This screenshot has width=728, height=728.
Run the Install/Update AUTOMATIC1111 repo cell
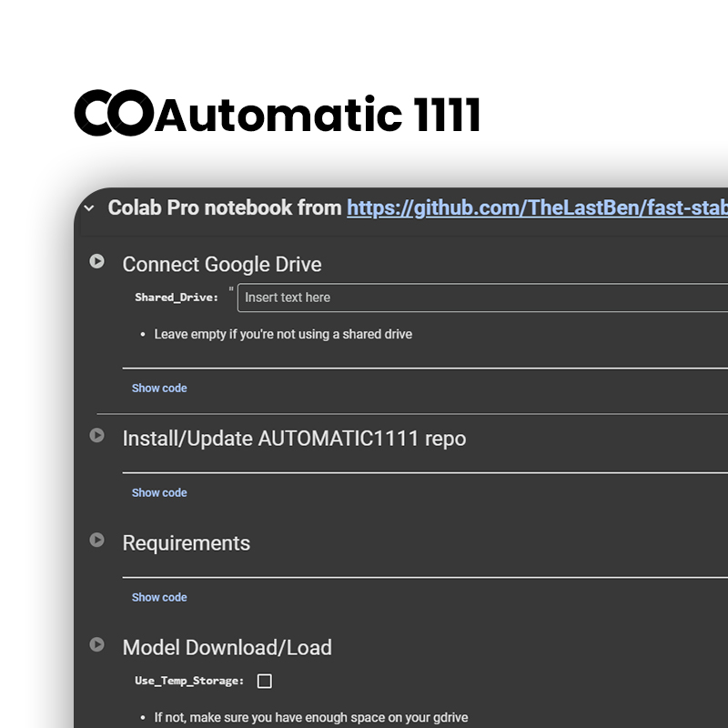(x=96, y=435)
